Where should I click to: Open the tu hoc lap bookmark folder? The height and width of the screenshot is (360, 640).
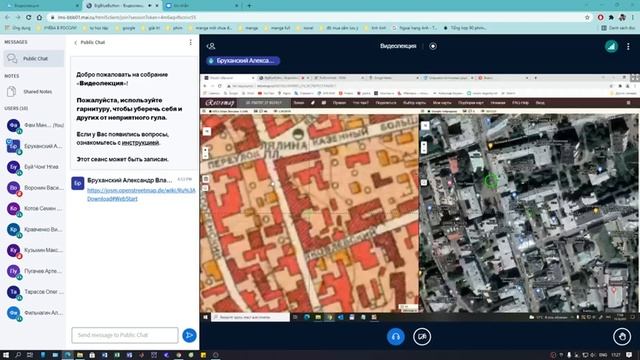pyautogui.click(x=96, y=28)
